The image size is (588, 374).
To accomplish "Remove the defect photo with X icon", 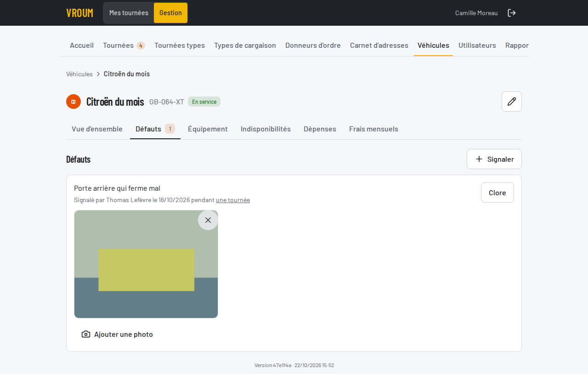I will (208, 220).
